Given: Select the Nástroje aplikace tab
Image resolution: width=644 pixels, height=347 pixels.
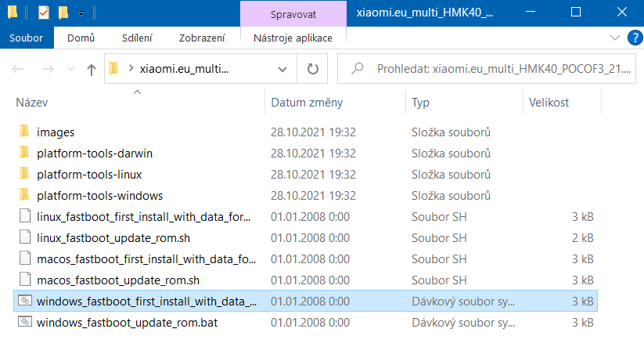Looking at the screenshot, I should (293, 38).
